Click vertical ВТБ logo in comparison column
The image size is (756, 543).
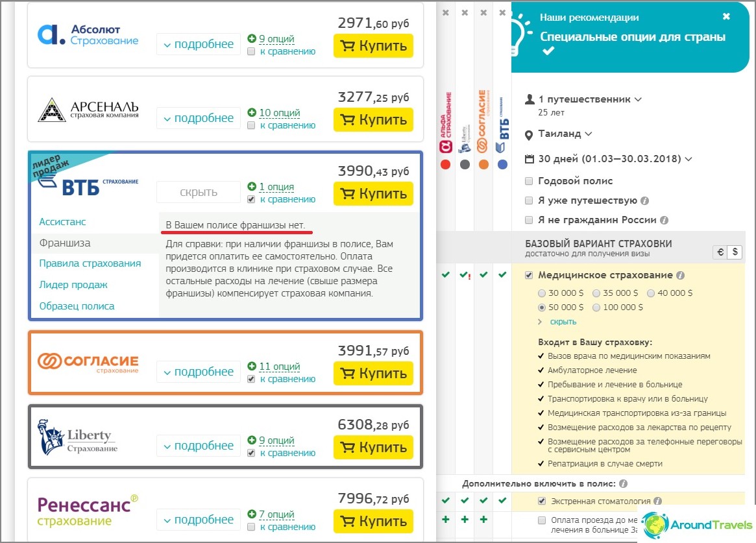point(502,125)
